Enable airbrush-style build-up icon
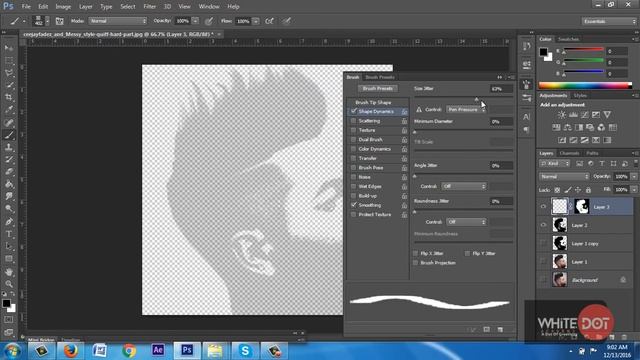The width and height of the screenshot is (640, 360). tap(269, 21)
